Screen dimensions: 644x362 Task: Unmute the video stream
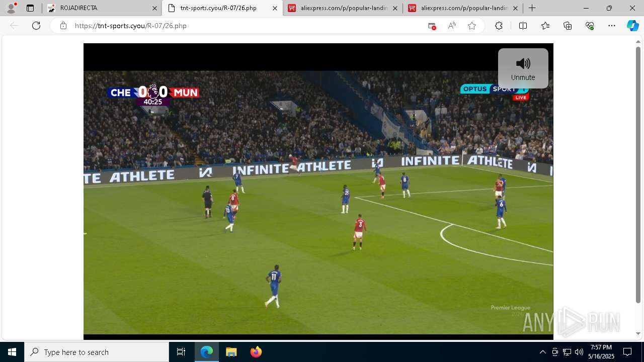(523, 68)
